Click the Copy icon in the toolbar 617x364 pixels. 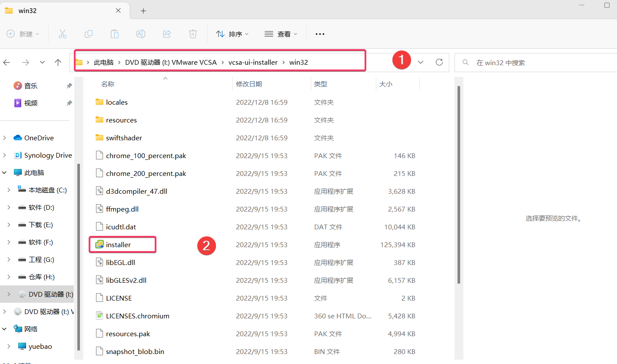tap(89, 33)
